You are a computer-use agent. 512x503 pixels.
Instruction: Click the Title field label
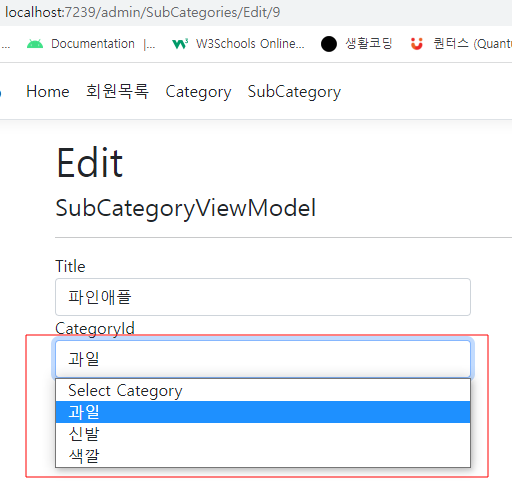point(70,266)
